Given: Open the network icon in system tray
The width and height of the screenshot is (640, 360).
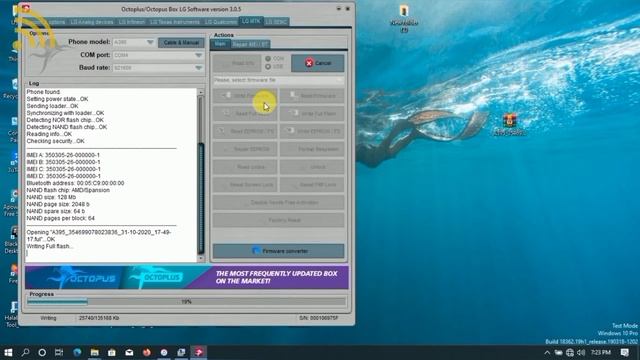Looking at the screenshot, I should point(570,353).
